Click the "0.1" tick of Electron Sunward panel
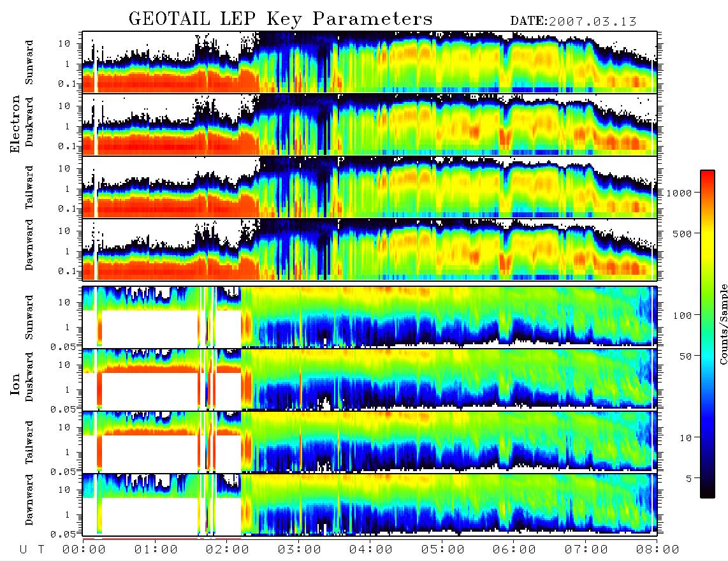 coord(68,84)
